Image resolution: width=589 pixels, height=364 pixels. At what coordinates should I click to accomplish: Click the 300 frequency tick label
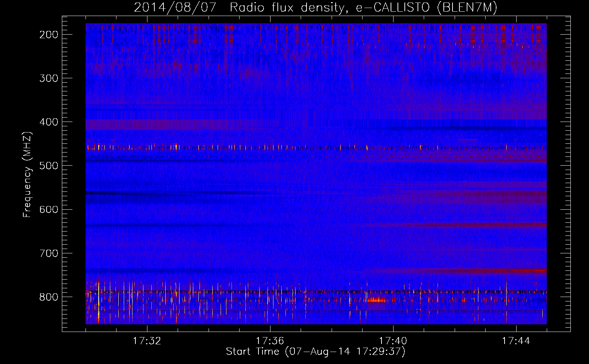[48, 78]
